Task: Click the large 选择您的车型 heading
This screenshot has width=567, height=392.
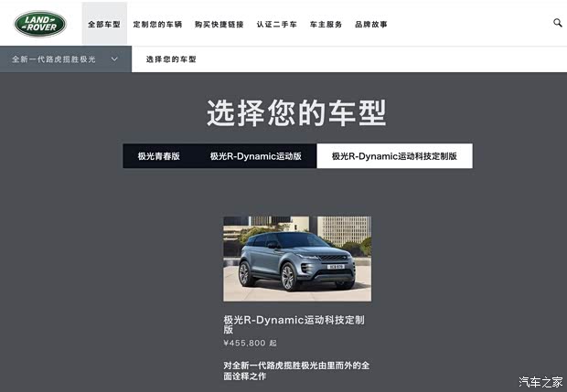Action: point(296,113)
